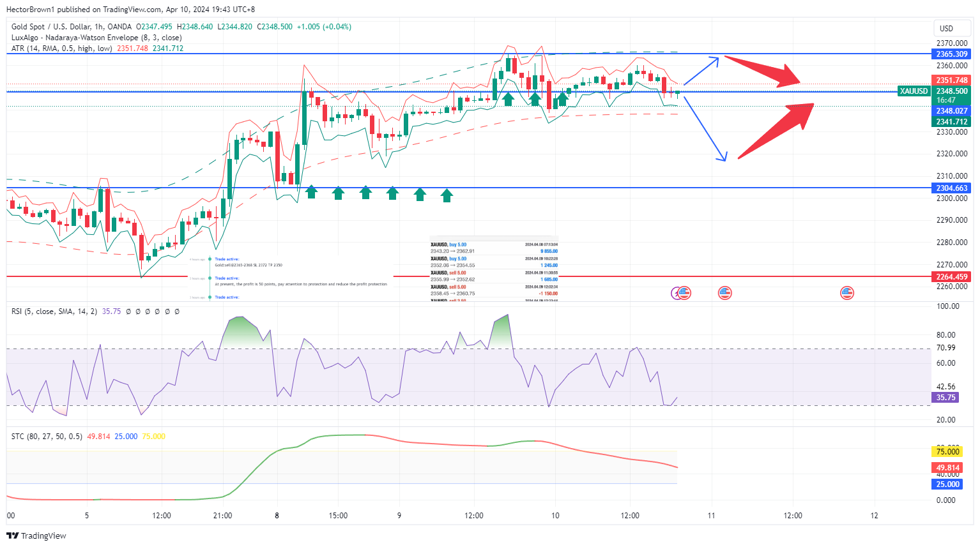Click the Gold:sell@2365-2368 trade note
The image size is (980, 547).
(249, 265)
